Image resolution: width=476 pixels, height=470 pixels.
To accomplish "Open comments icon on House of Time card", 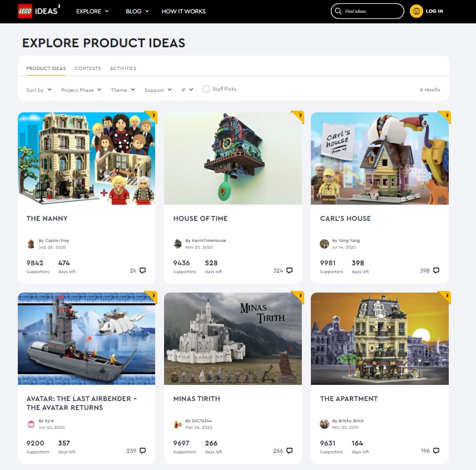I will [289, 270].
